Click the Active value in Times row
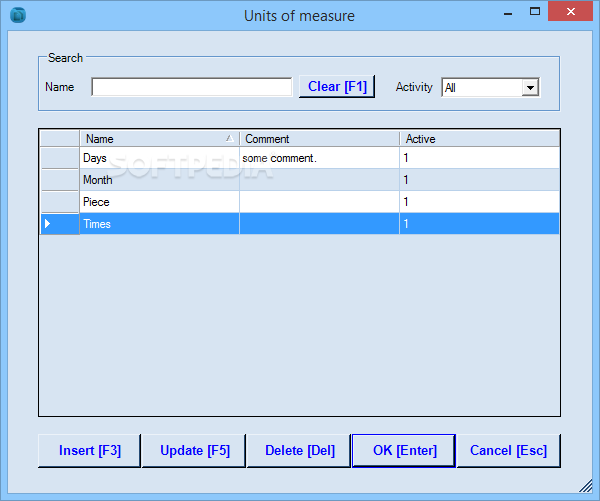The height and width of the screenshot is (501, 600). tap(479, 224)
